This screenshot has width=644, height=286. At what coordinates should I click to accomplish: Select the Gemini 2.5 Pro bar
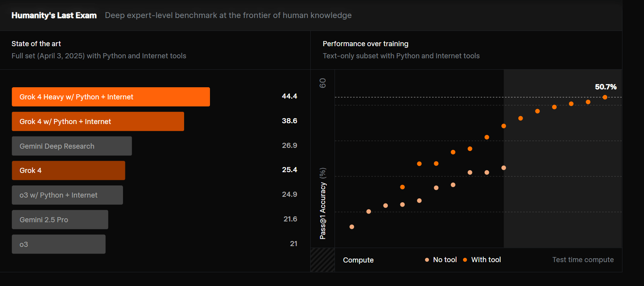pos(60,219)
